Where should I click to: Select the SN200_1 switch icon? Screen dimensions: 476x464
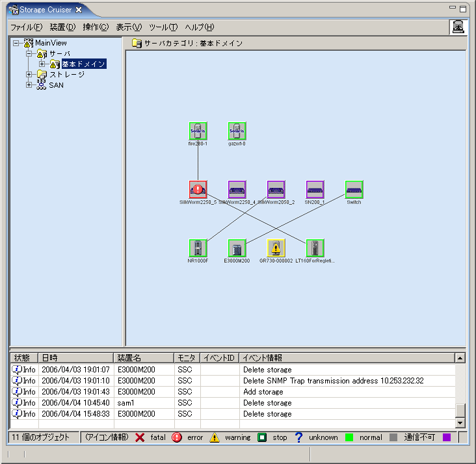click(315, 190)
